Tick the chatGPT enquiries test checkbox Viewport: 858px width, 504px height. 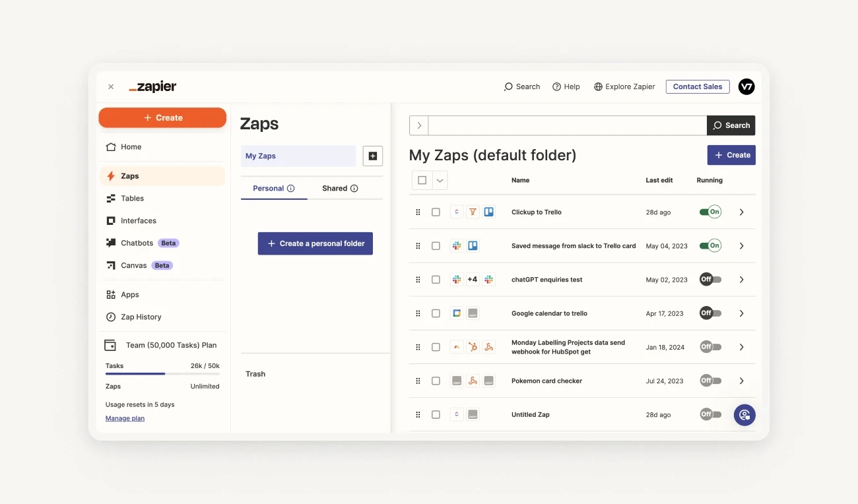tap(436, 280)
